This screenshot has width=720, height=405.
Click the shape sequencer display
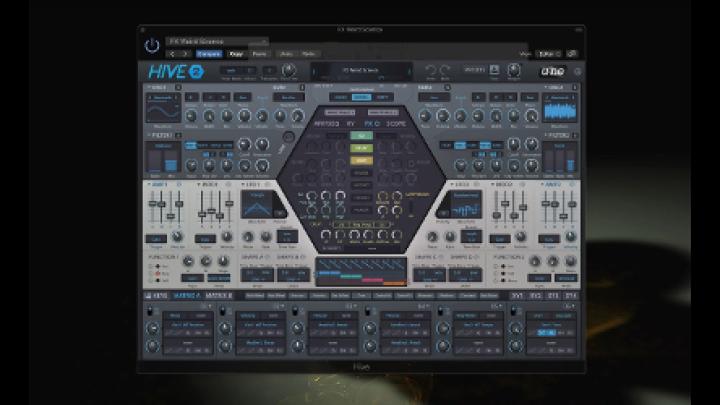point(361,271)
